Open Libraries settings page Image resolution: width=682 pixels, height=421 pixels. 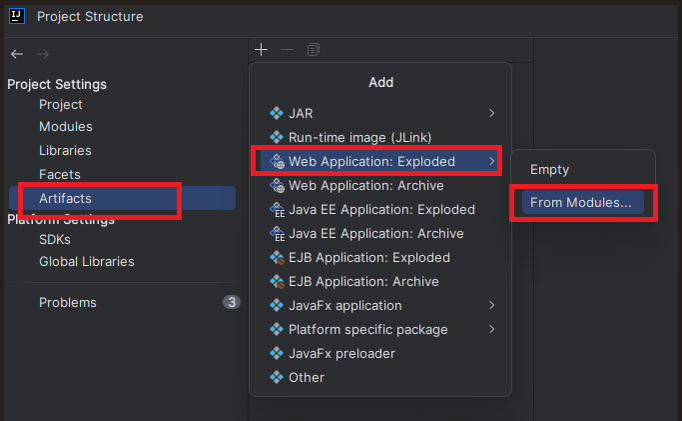tap(65, 150)
